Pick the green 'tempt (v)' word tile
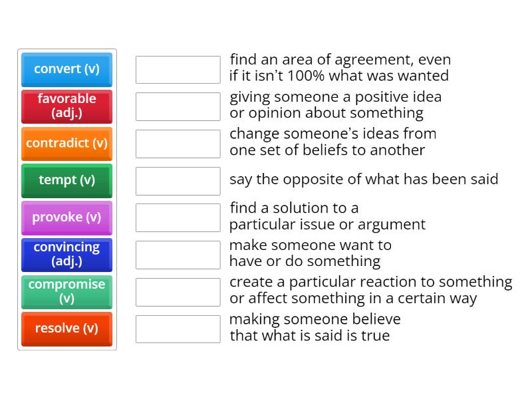 66,180
